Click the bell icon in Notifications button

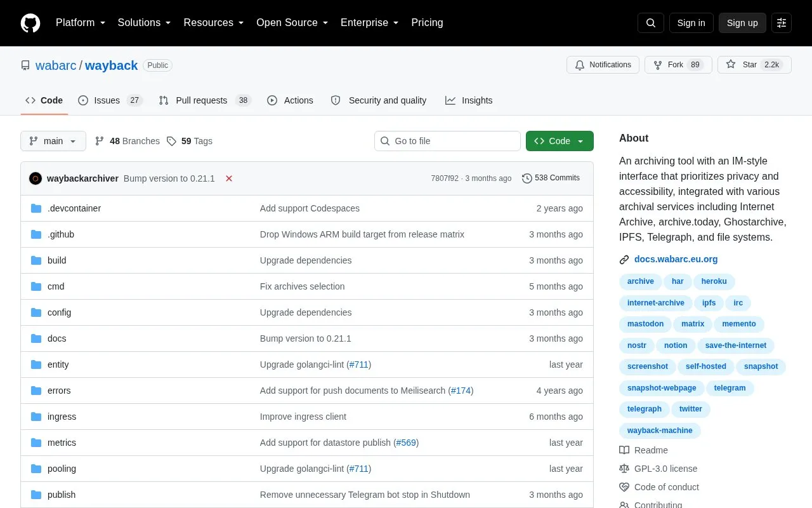coord(580,65)
